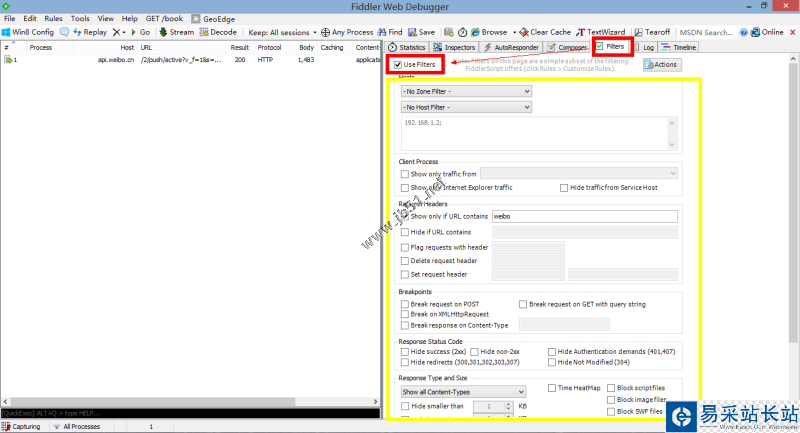Check Block script files

coord(611,388)
